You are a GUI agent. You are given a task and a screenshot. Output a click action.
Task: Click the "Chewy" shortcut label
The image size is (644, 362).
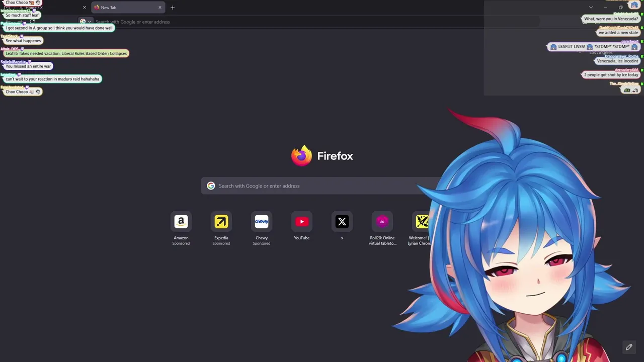[262, 238]
